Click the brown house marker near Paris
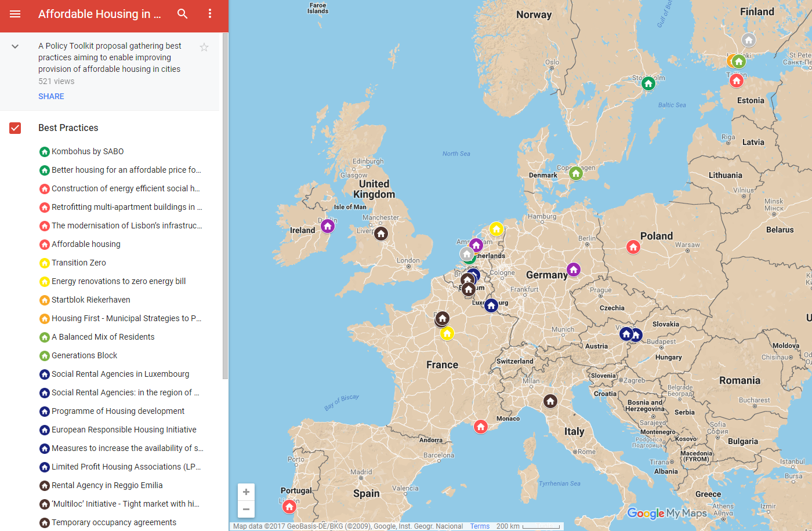The height and width of the screenshot is (531, 812). [443, 318]
